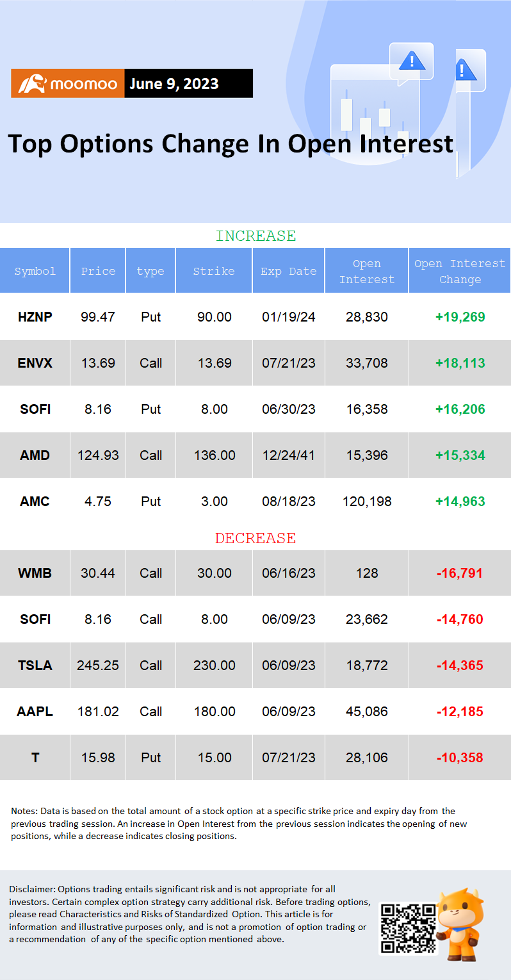511x980 pixels.
Task: Click the +15,334 open interest change
Action: 460,455
